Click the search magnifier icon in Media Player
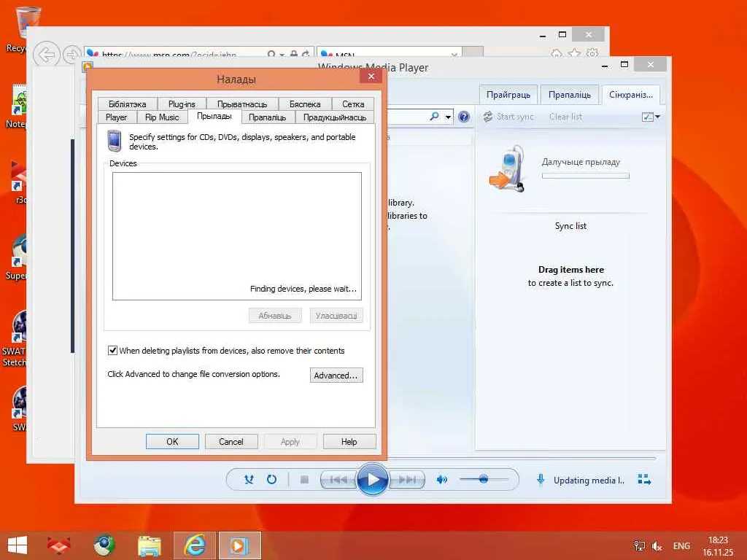Image resolution: width=747 pixels, height=560 pixels. 434,116
